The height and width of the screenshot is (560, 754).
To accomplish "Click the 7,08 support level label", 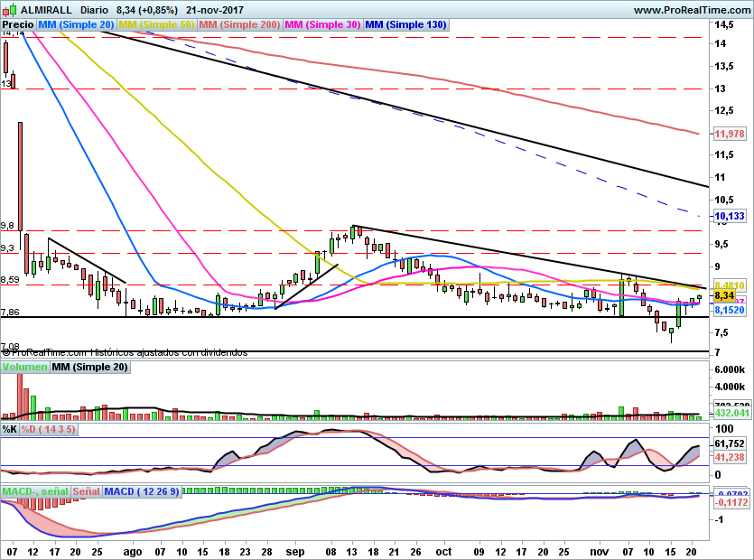I will tap(10, 346).
